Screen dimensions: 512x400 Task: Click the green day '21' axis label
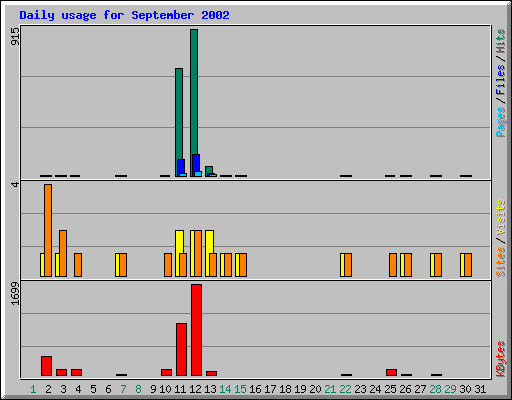tap(330, 389)
